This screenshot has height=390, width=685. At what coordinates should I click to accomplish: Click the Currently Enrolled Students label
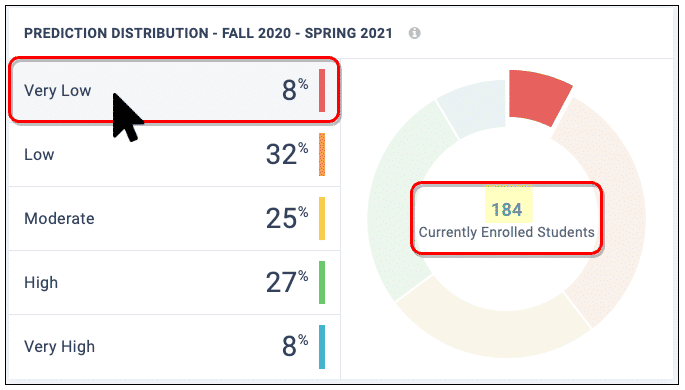507,232
